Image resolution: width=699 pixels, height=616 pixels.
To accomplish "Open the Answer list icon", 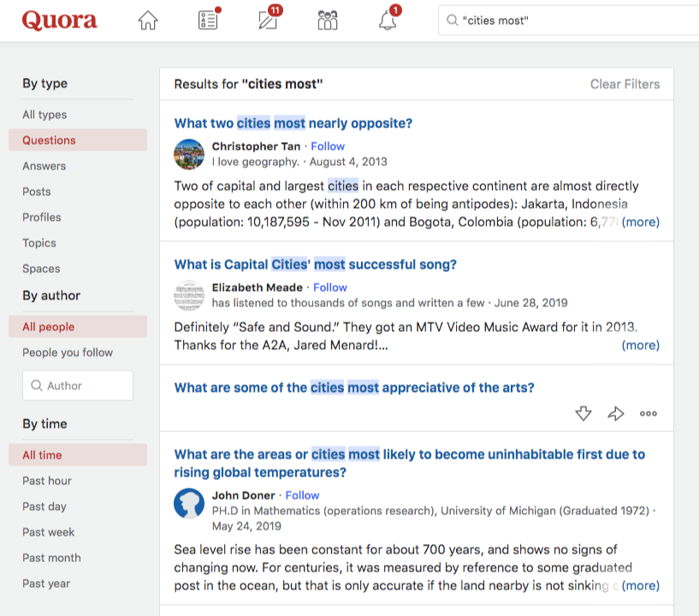I will pos(208,20).
